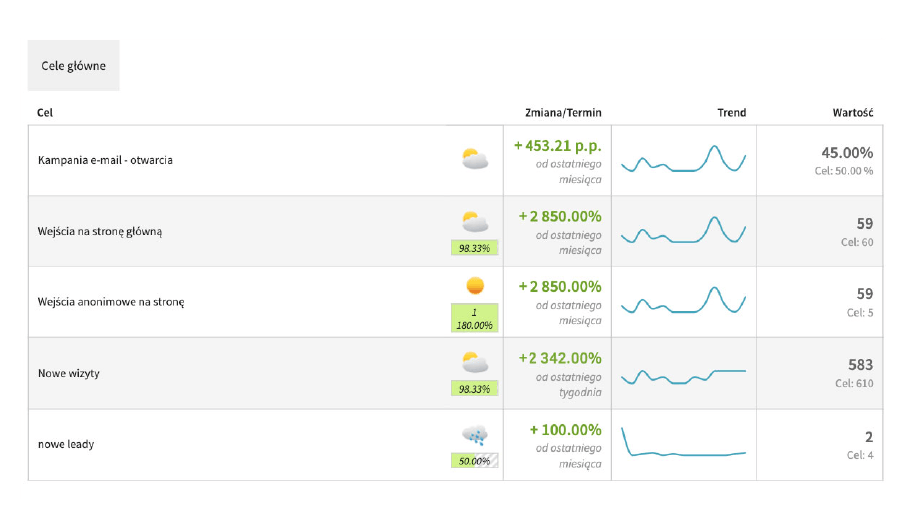
Task: Click the Wartość column header
Action: pyautogui.click(x=853, y=113)
